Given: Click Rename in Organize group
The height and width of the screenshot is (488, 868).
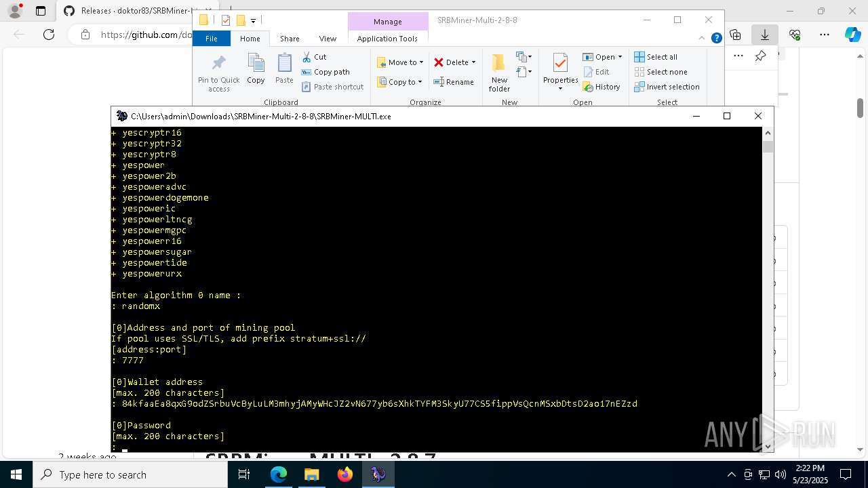Looking at the screenshot, I should (x=454, y=82).
